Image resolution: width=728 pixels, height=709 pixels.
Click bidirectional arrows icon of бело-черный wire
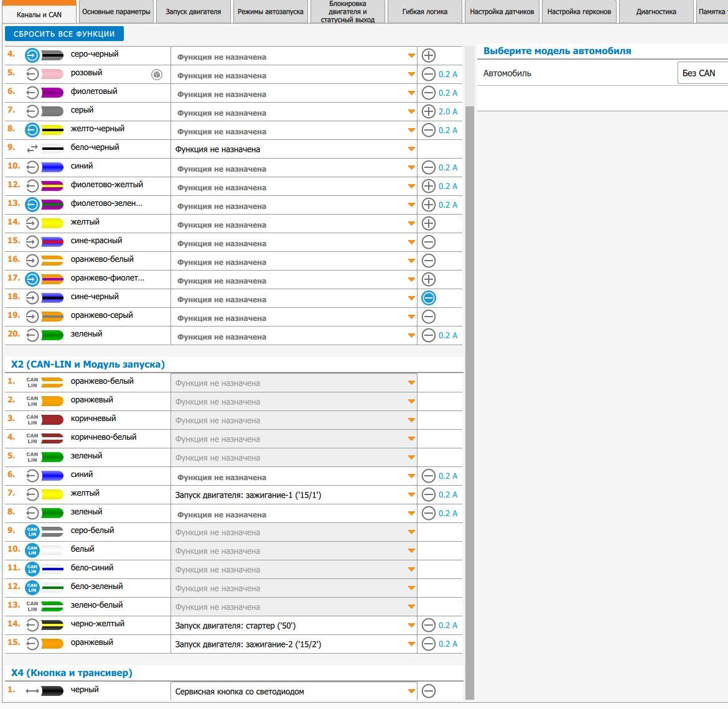[x=32, y=149]
